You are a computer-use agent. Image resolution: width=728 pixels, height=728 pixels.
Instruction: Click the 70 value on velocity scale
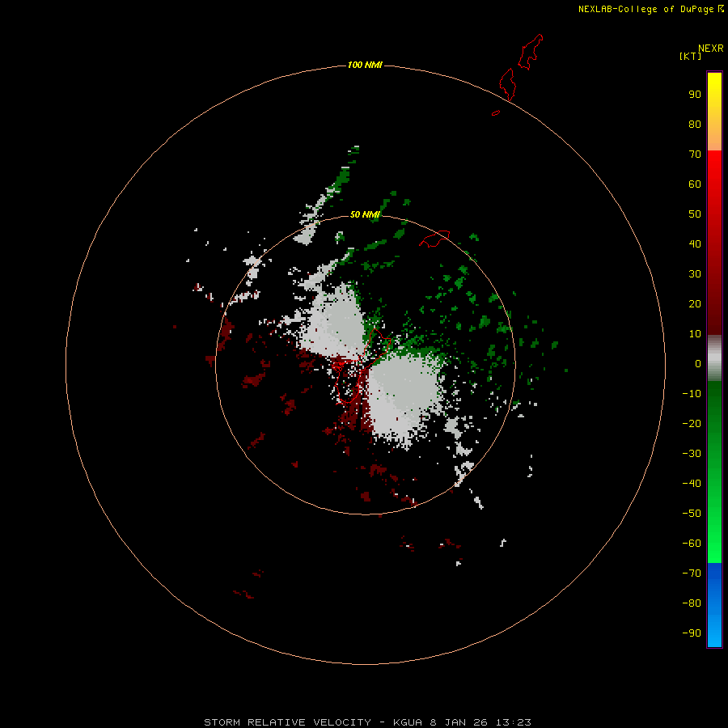tap(695, 154)
